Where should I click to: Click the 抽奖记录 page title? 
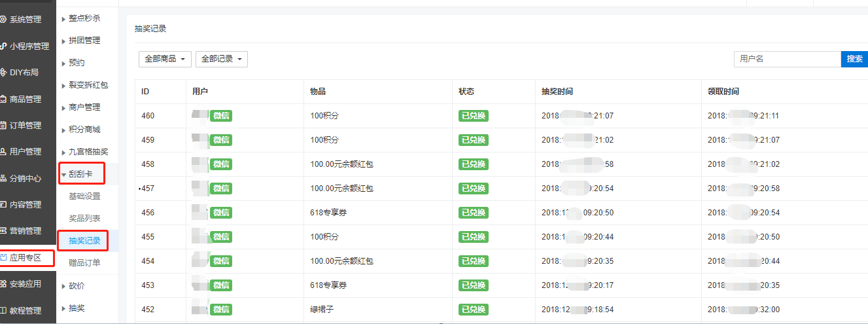pyautogui.click(x=150, y=29)
